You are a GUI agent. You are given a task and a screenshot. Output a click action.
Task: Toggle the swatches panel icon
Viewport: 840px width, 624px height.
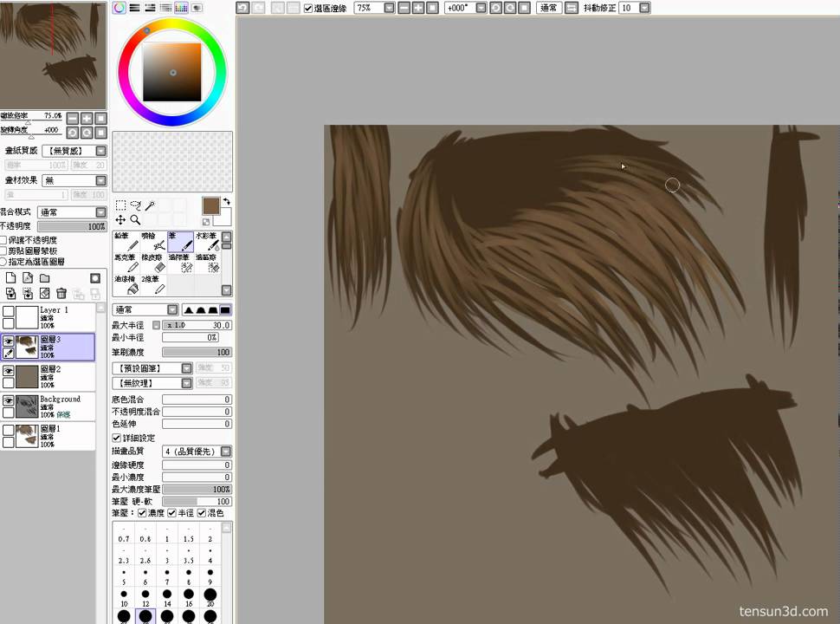click(x=181, y=8)
